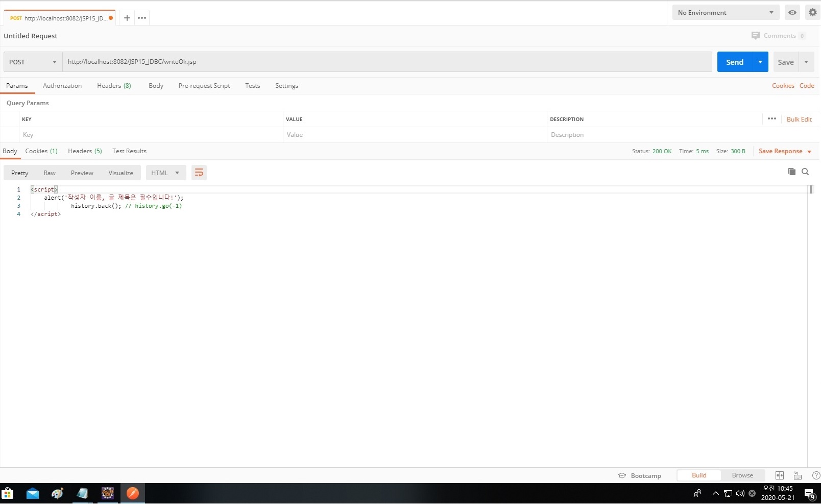Open Settings tab of request
This screenshot has width=821, height=504.
(286, 86)
